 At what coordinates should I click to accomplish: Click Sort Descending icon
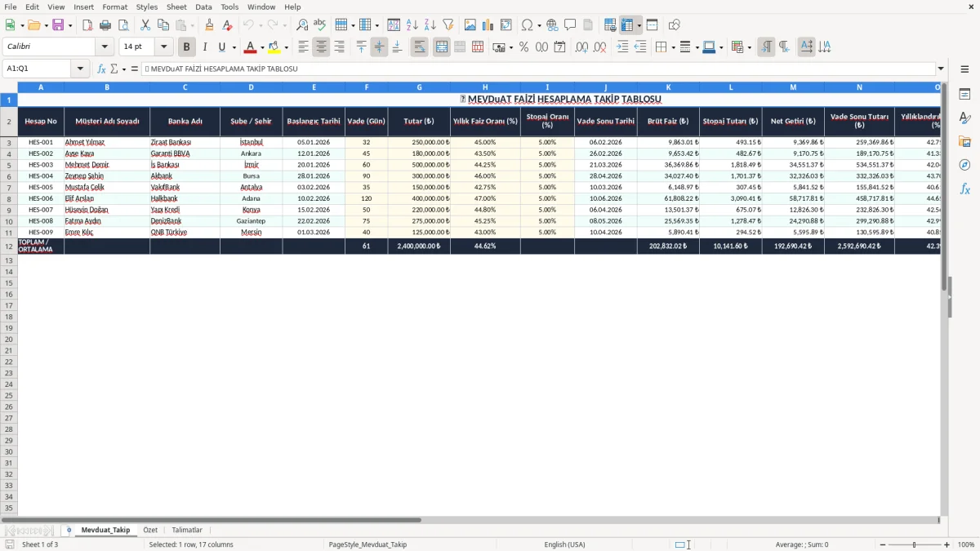tap(430, 25)
